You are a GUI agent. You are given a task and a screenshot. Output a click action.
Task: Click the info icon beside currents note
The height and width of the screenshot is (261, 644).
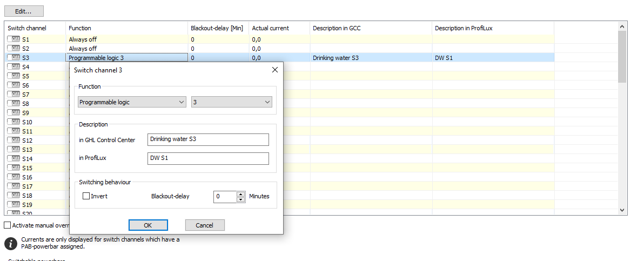[x=11, y=243]
